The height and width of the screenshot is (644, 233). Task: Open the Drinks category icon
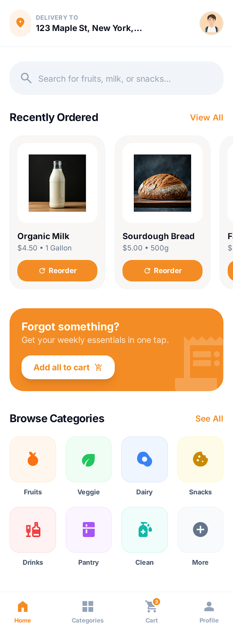click(x=33, y=530)
